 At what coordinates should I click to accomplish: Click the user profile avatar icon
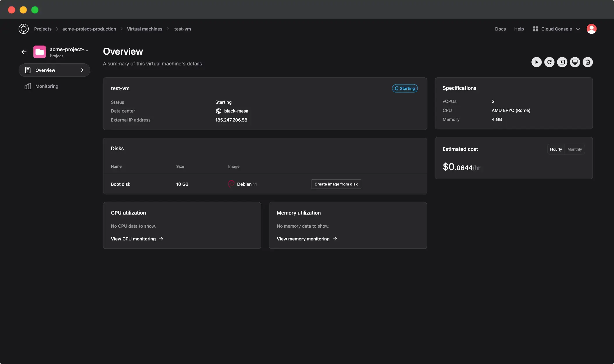(x=591, y=29)
